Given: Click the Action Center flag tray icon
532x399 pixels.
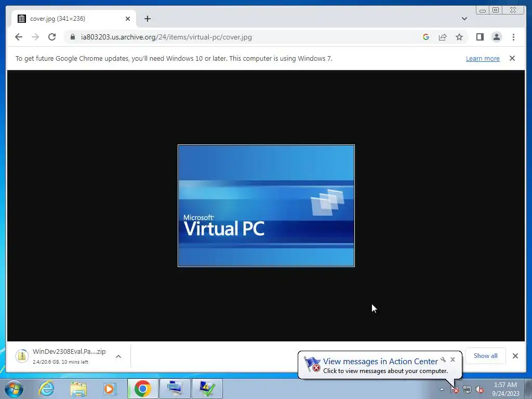Looking at the screenshot, I should (454, 390).
